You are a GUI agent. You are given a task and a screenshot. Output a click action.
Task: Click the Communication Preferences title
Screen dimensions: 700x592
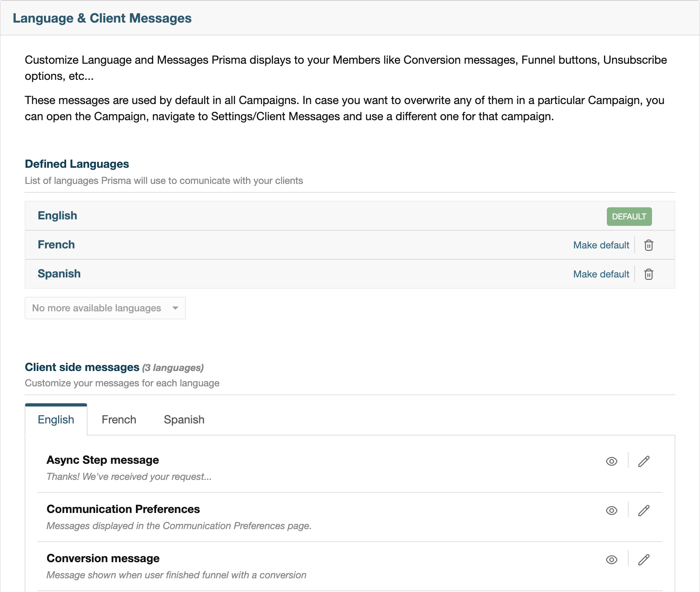pyautogui.click(x=123, y=509)
